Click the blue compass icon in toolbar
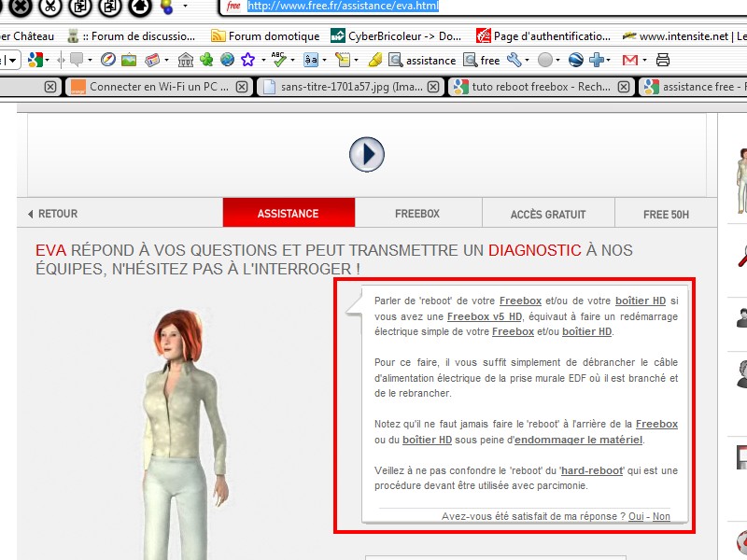Viewport: 747px width, 560px height. pos(108,60)
